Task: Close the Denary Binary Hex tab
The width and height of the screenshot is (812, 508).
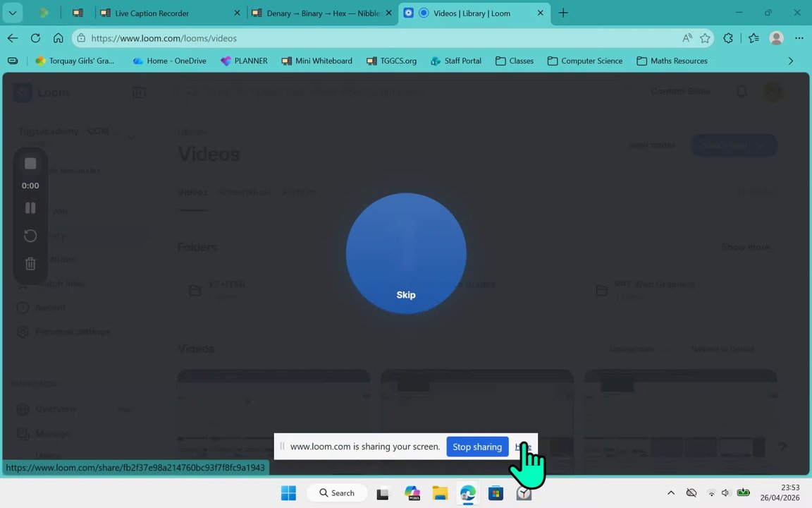Action: tap(389, 13)
